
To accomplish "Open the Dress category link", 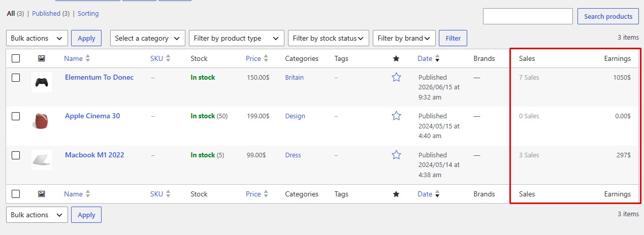I will point(293,155).
